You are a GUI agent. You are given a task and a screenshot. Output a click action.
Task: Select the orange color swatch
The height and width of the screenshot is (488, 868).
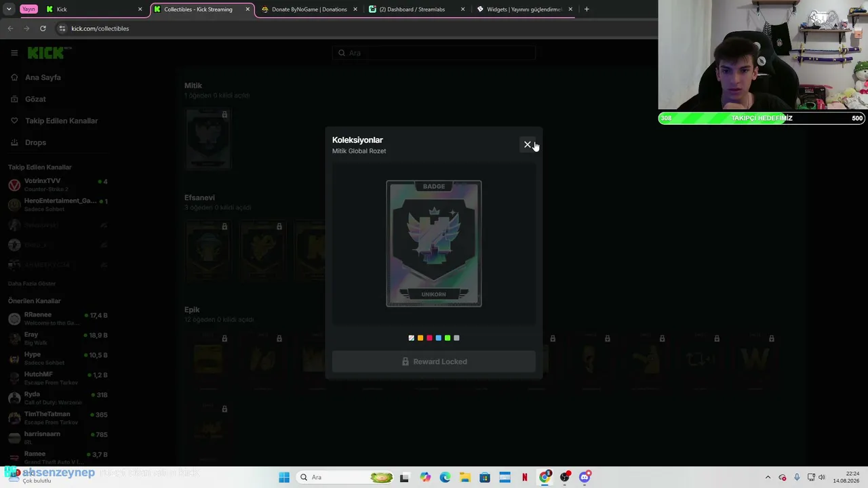point(420,338)
